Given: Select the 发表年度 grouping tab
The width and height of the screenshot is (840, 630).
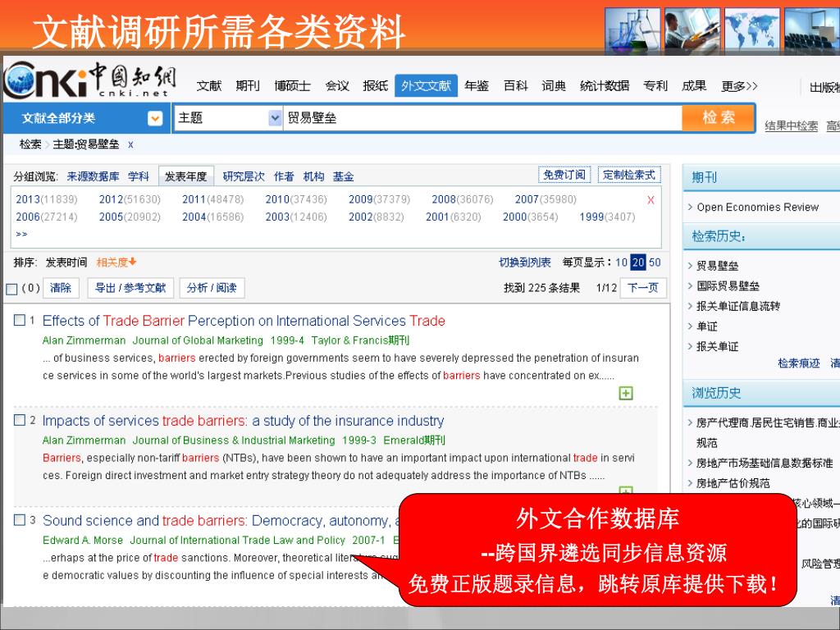Looking at the screenshot, I should tap(186, 176).
